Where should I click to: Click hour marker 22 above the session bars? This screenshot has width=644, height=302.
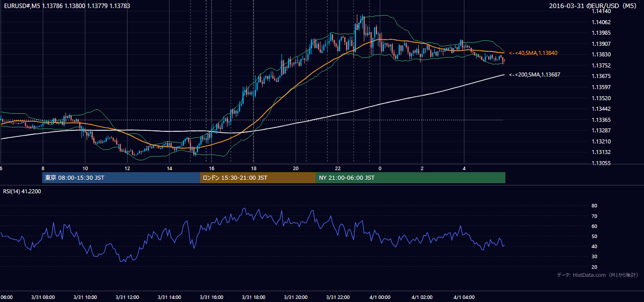338,168
